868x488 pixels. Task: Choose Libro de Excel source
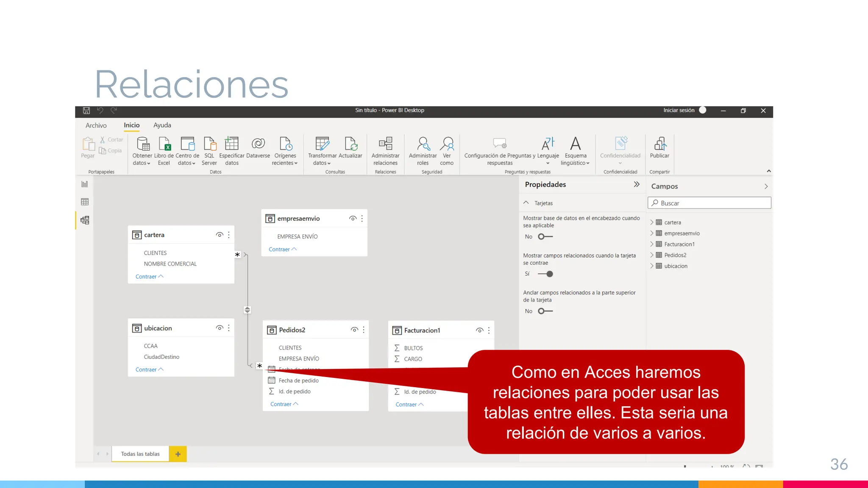click(164, 151)
